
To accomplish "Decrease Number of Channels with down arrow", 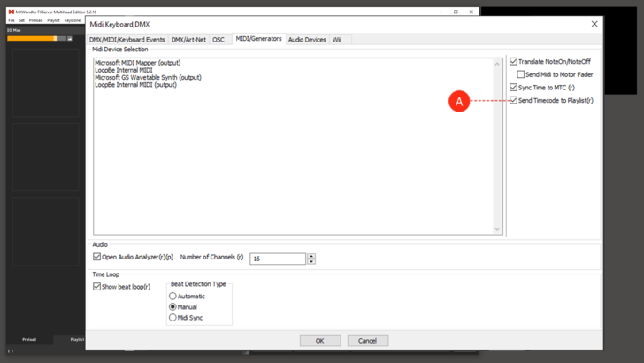I will click(x=311, y=261).
